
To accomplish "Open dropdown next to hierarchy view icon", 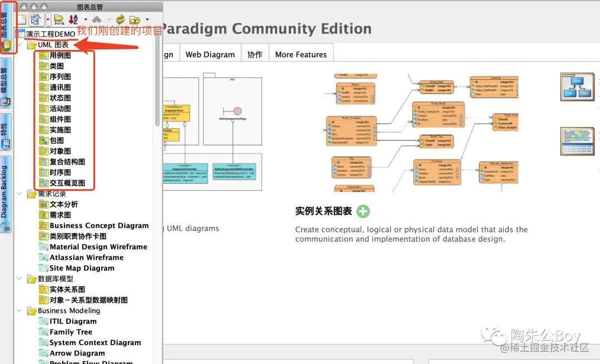I will (x=48, y=19).
